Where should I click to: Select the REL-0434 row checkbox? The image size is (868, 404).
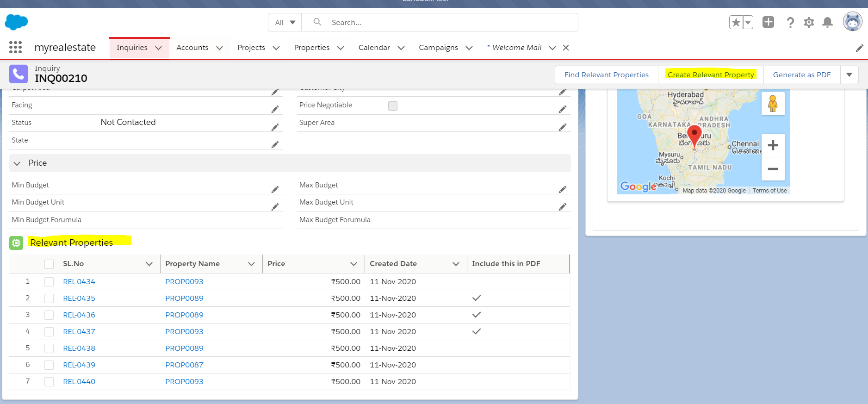coord(49,282)
